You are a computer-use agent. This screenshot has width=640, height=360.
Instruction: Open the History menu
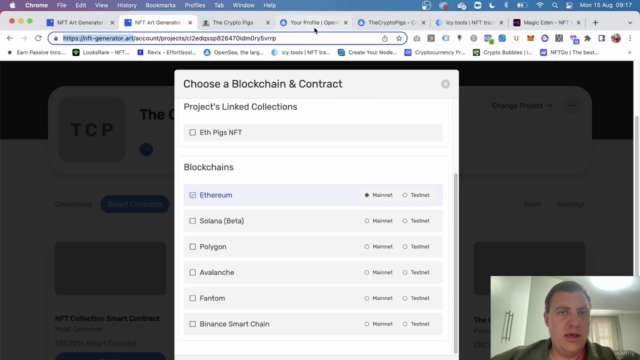pyautogui.click(x=127, y=5)
